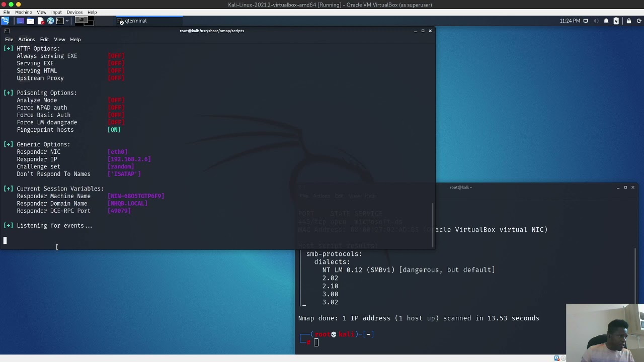Close the root@kali:~ terminal window
This screenshot has height=362, width=644.
point(633,187)
